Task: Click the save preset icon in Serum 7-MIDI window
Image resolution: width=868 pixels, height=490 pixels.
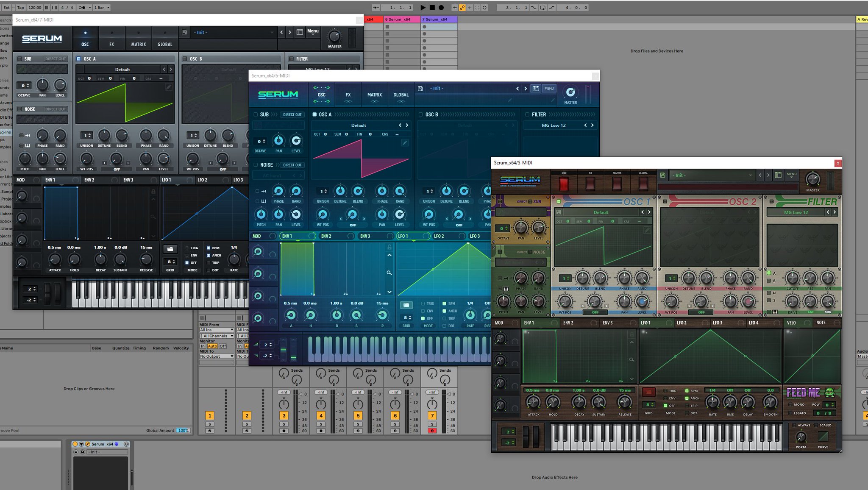Action: click(184, 32)
